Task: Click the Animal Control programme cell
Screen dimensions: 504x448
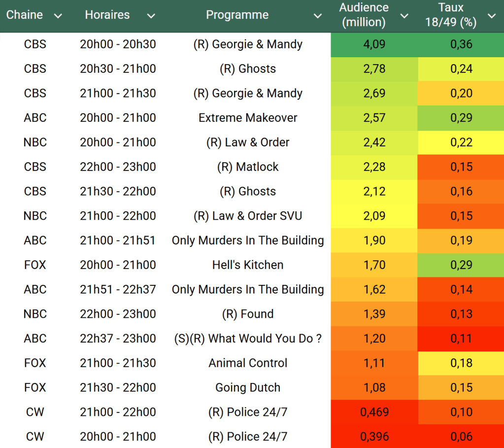Action: point(248,363)
